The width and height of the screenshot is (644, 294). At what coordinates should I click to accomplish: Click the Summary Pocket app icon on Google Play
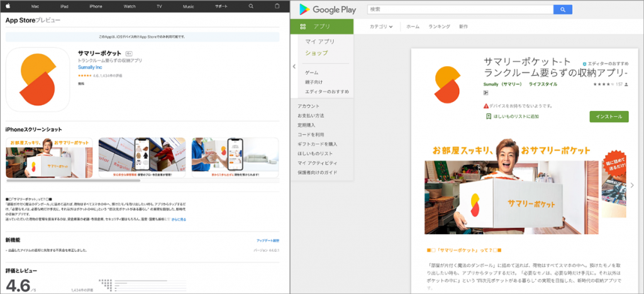click(447, 84)
